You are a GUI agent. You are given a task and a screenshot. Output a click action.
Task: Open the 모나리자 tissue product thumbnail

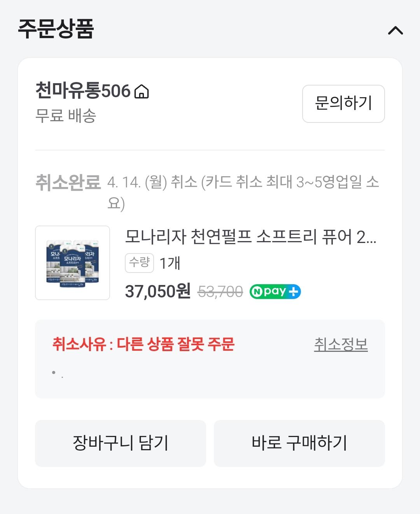(x=72, y=263)
